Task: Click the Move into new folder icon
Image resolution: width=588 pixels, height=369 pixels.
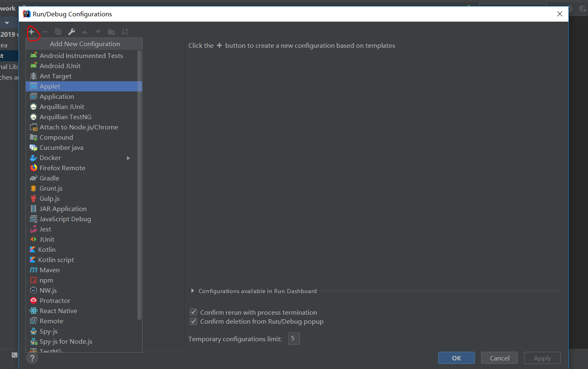Action: [111, 32]
